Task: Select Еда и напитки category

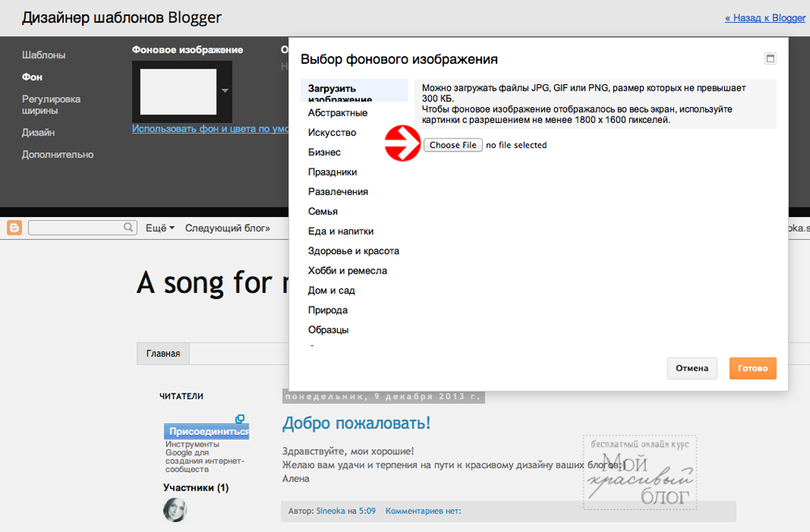Action: pos(341,231)
